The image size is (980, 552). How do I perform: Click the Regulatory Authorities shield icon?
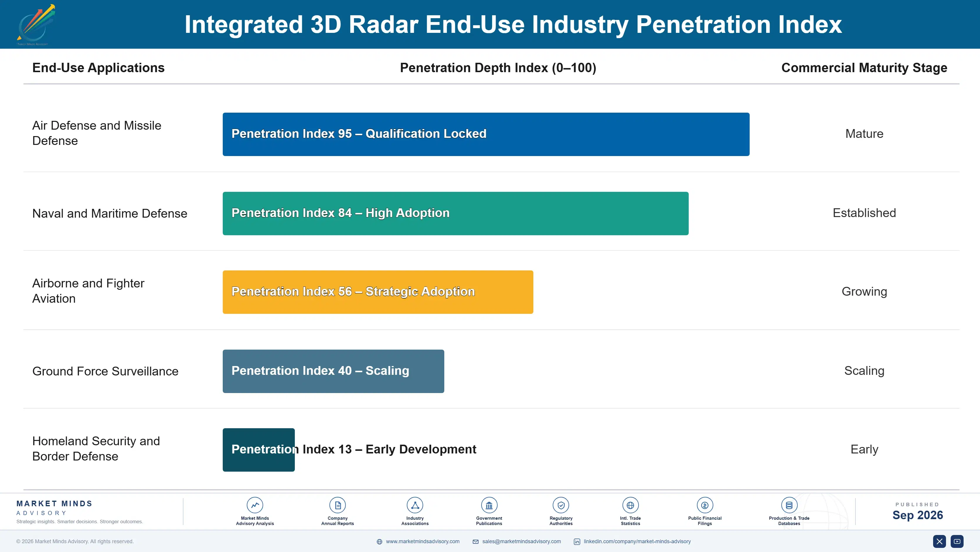pos(561,505)
